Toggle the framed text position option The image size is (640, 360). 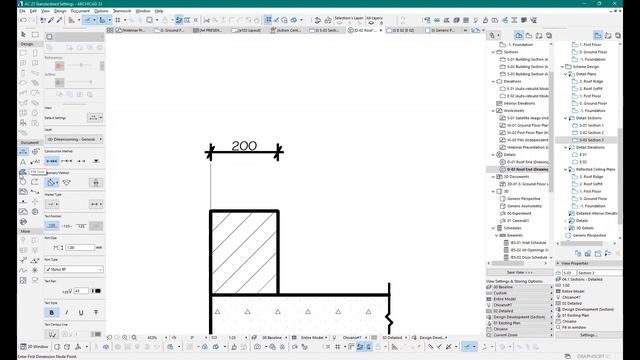pyautogui.click(x=96, y=226)
